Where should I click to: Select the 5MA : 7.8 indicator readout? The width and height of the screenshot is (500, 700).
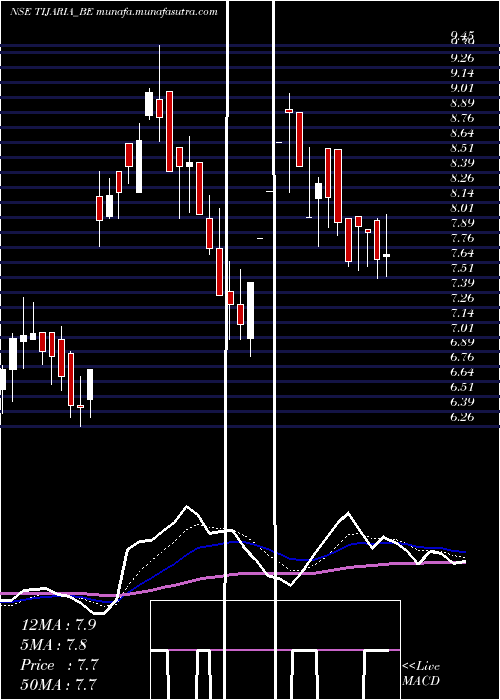[54, 645]
